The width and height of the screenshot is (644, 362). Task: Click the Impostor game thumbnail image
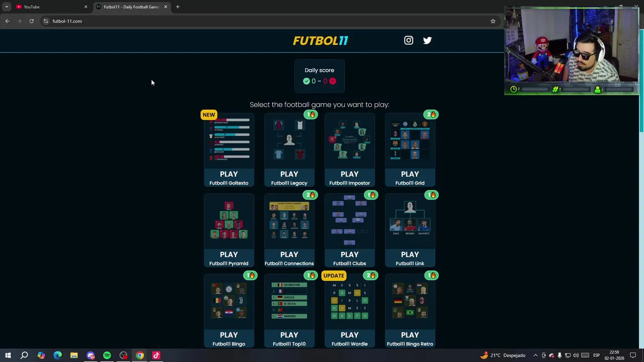tap(350, 140)
